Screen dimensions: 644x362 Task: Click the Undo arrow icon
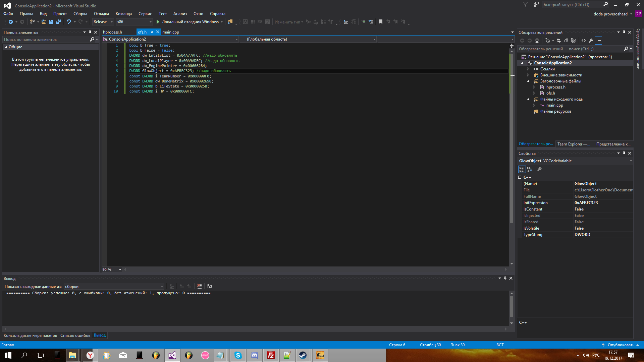coord(68,22)
